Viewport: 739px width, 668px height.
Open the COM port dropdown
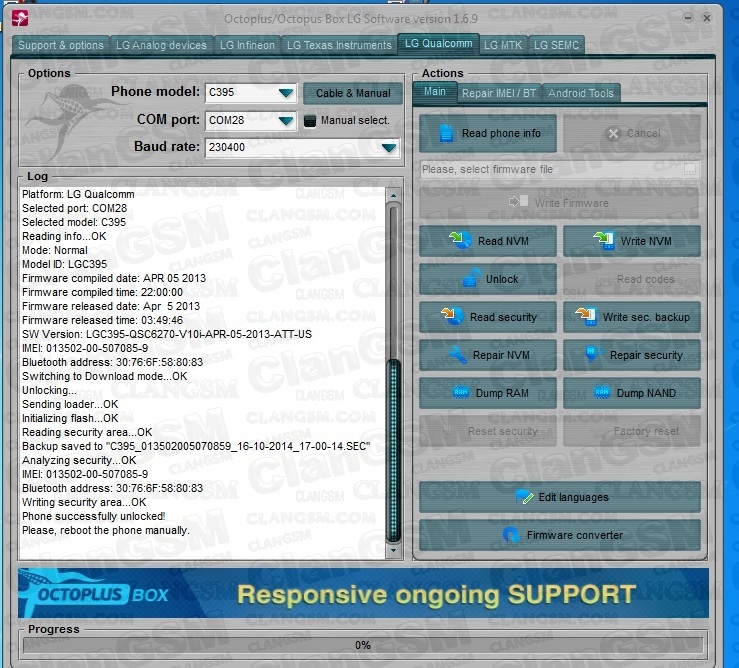(x=286, y=121)
